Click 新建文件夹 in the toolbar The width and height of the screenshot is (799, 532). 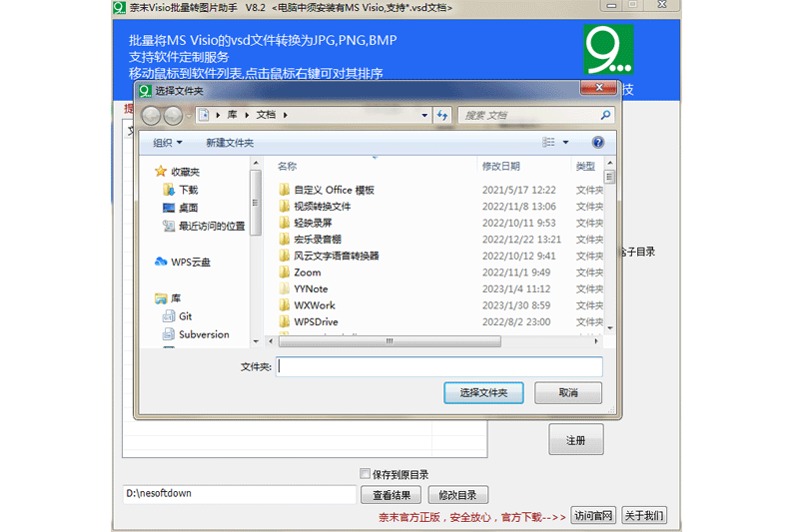230,143
